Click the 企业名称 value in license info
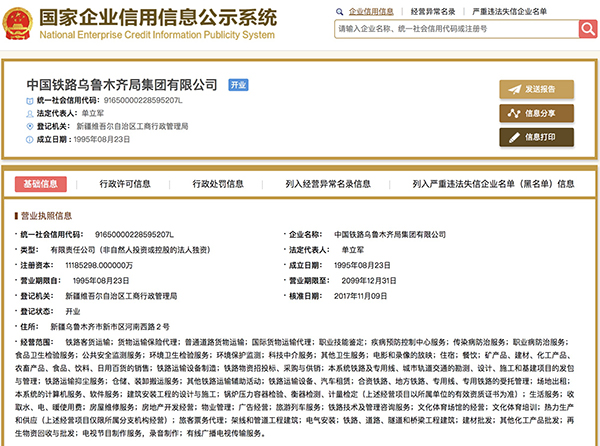The width and height of the screenshot is (600, 446). 390,234
